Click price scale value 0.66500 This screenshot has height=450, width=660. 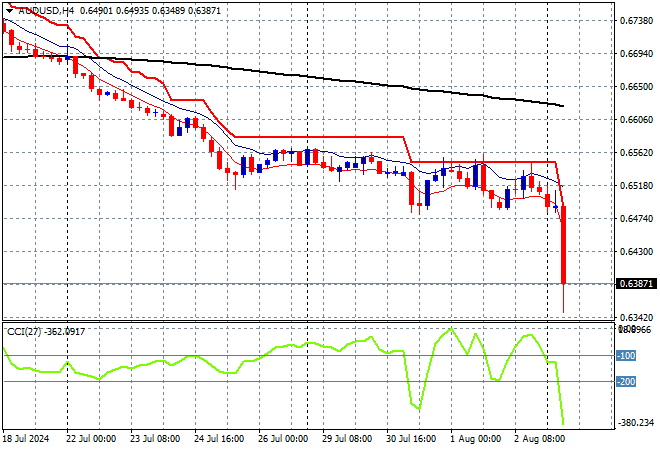[636, 87]
